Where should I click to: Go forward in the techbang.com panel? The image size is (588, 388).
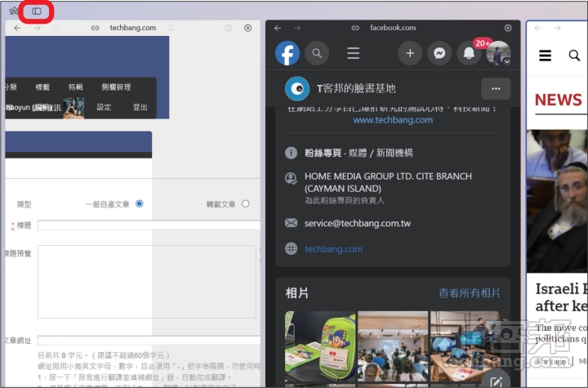click(37, 28)
